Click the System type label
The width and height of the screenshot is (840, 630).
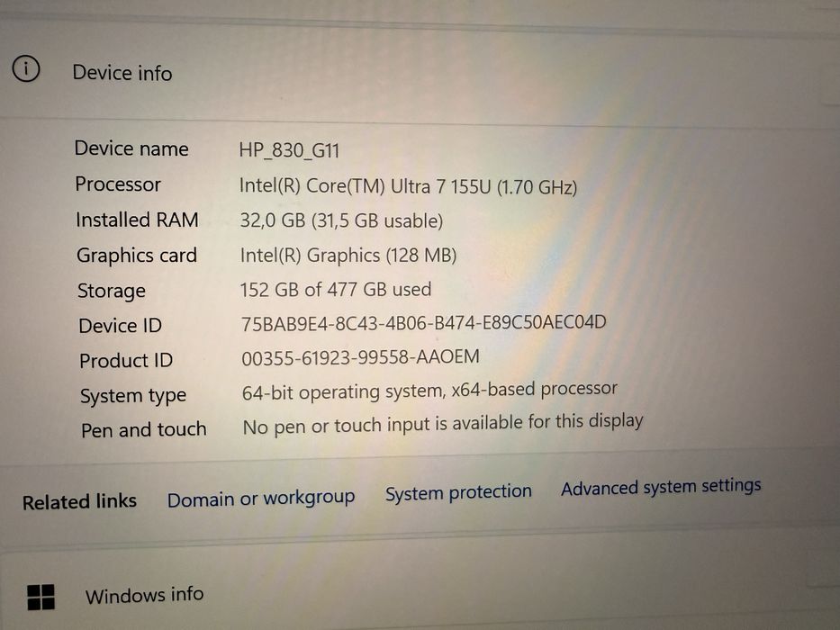(133, 396)
